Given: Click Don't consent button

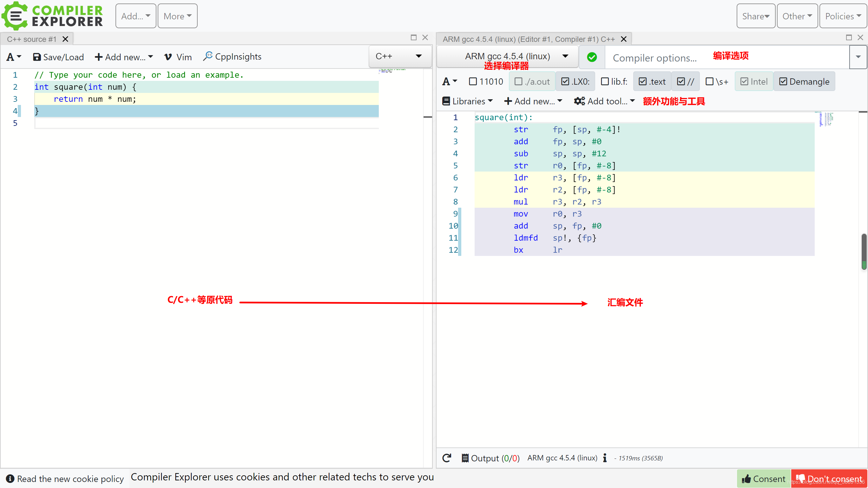Looking at the screenshot, I should (x=829, y=478).
